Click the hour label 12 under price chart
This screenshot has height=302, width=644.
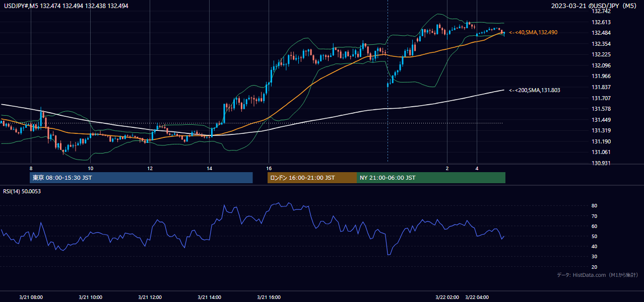[150, 168]
